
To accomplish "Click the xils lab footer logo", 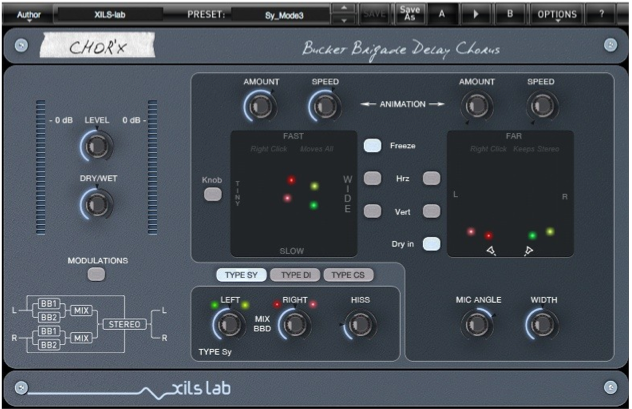I will point(201,388).
